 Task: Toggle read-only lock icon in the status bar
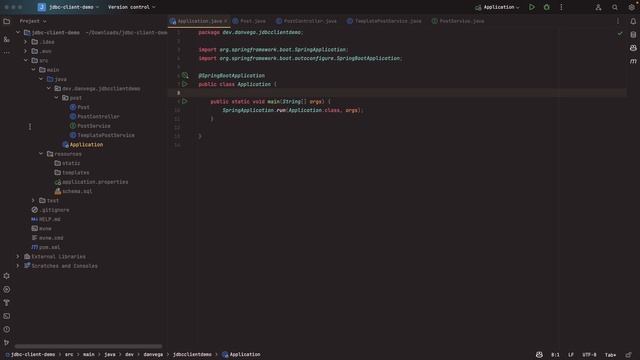pos(629,355)
